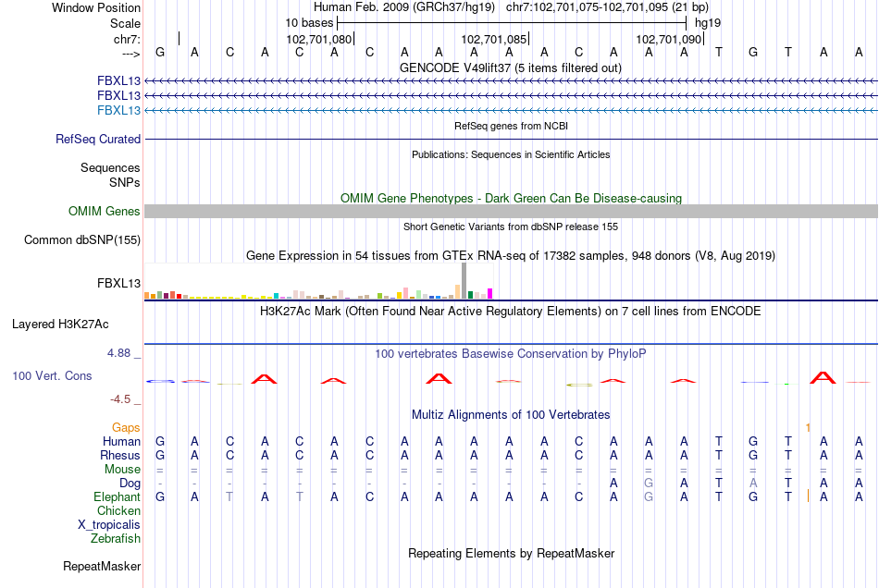Click the Window Position label

click(x=96, y=7)
